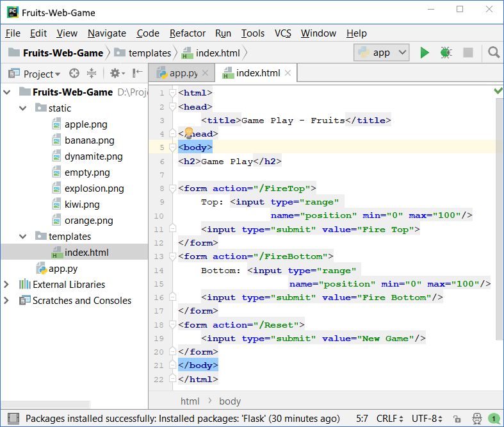The width and height of the screenshot is (504, 427).
Task: Click the green Run button
Action: click(424, 53)
